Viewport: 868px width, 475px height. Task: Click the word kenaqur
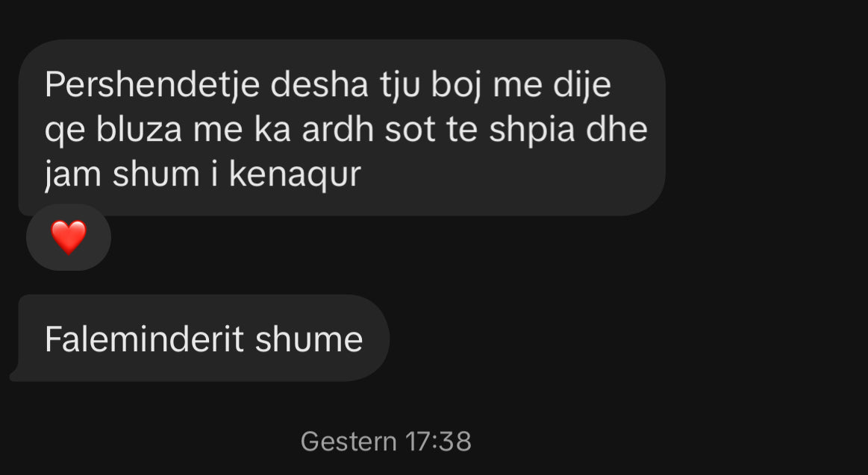click(295, 176)
